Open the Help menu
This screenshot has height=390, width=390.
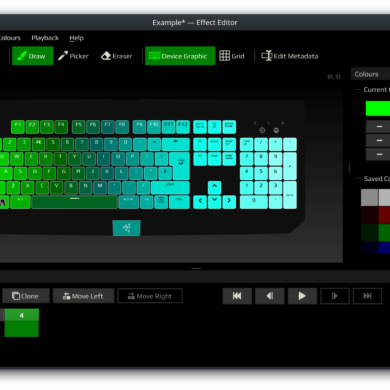(76, 38)
